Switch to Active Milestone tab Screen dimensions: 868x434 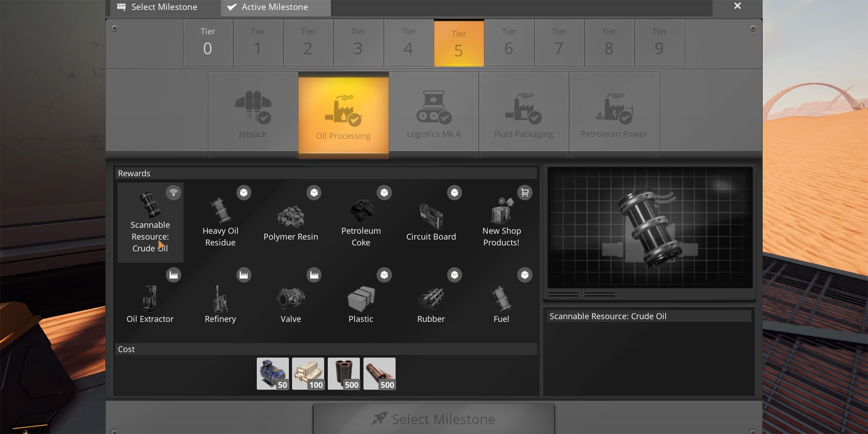276,7
